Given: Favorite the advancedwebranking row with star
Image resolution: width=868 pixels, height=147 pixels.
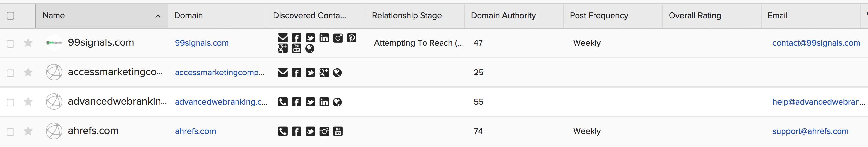Looking at the screenshot, I should 28,102.
